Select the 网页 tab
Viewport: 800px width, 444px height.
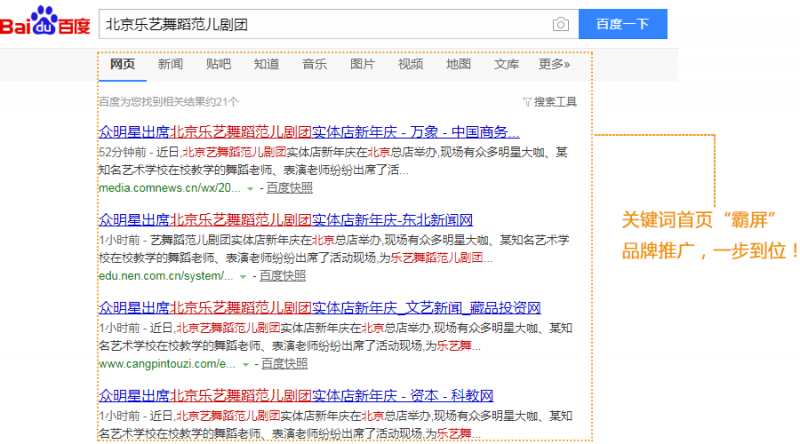pyautogui.click(x=122, y=65)
